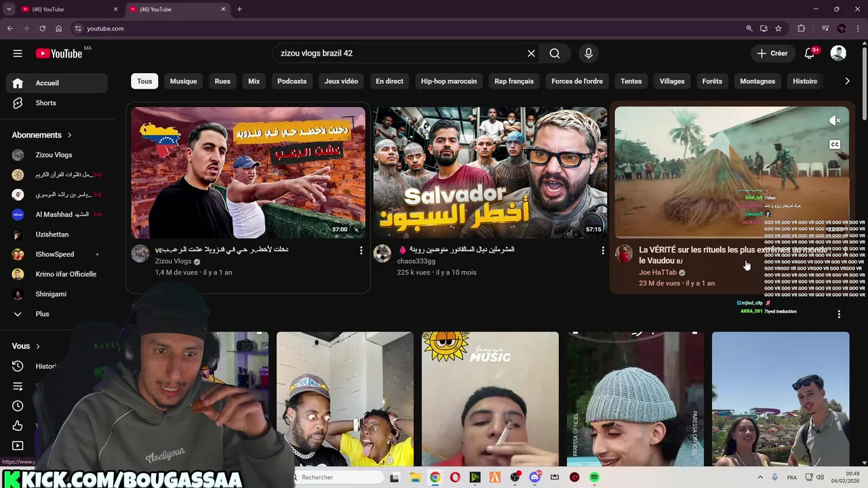Image resolution: width=868 pixels, height=488 pixels.
Task: Open the Joe HaTTab channel link
Action: [x=658, y=272]
